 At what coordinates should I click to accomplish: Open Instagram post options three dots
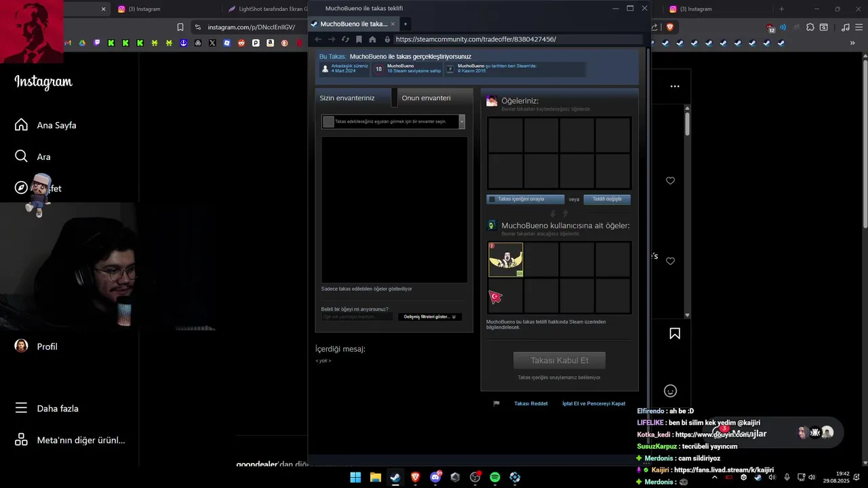click(x=675, y=86)
